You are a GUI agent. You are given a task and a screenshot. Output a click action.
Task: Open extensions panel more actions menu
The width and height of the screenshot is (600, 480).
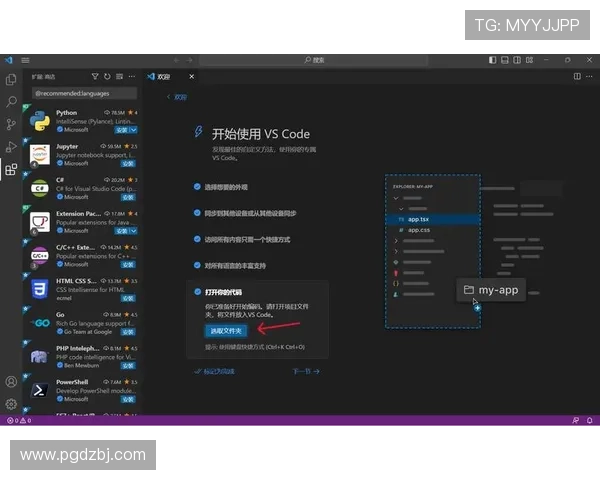pyautogui.click(x=132, y=77)
